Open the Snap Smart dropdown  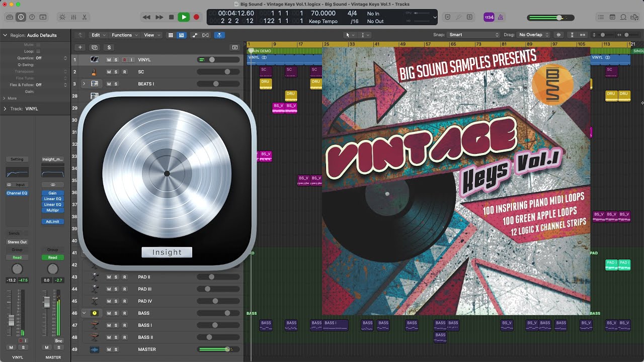474,35
